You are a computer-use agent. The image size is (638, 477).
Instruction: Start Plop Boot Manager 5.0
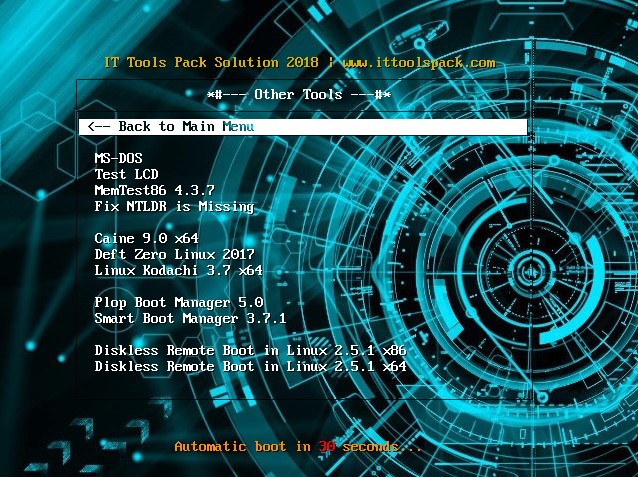(x=179, y=302)
